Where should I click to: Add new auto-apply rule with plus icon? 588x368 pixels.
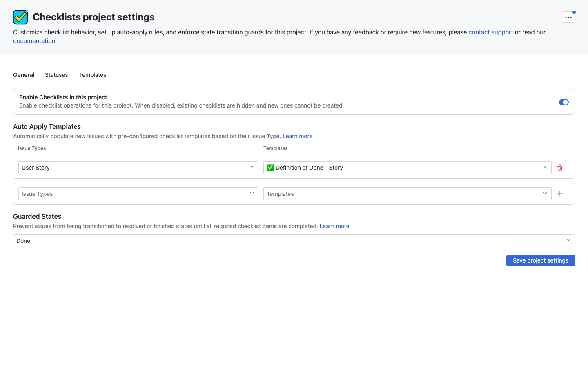560,194
